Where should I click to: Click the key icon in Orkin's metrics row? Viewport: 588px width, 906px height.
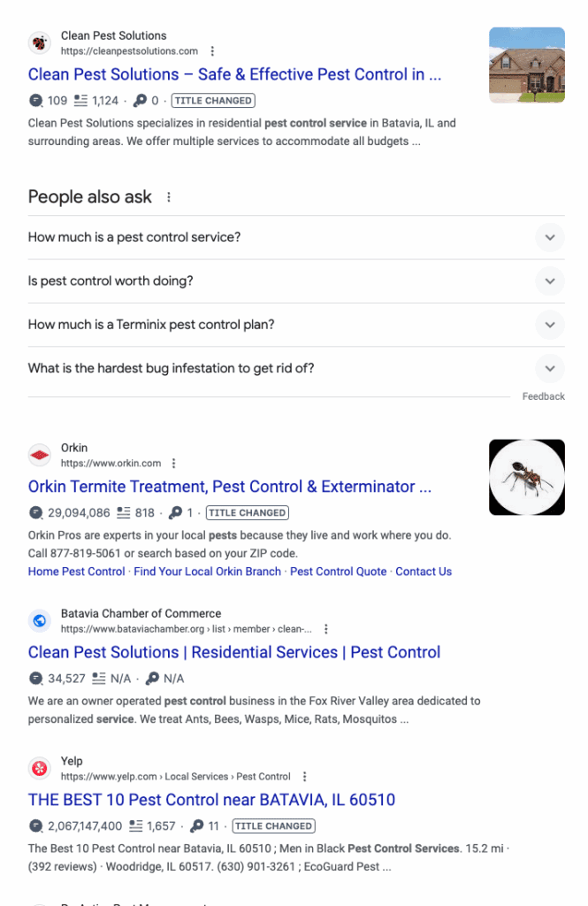[176, 512]
